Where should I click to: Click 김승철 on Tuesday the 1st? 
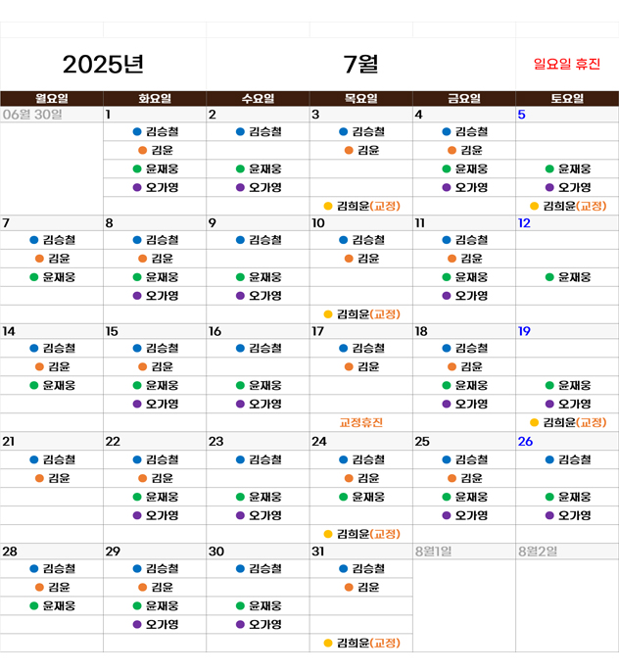coord(156,131)
